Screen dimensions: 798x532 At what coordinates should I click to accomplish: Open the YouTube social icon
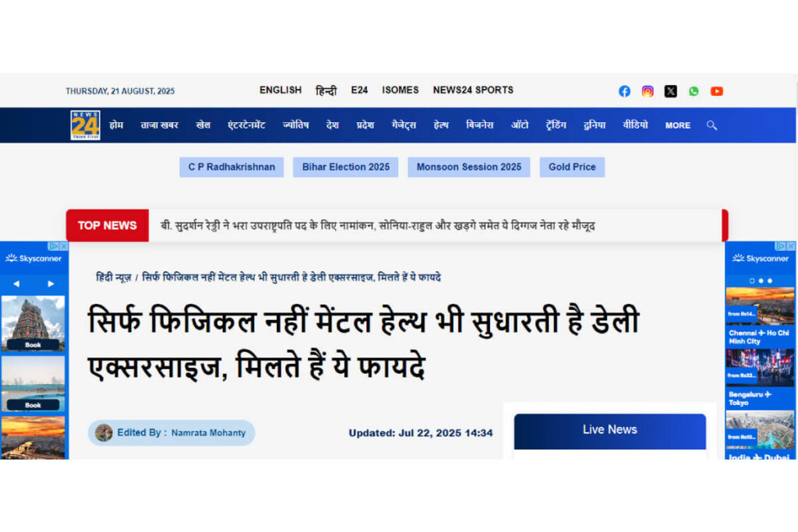tap(717, 91)
